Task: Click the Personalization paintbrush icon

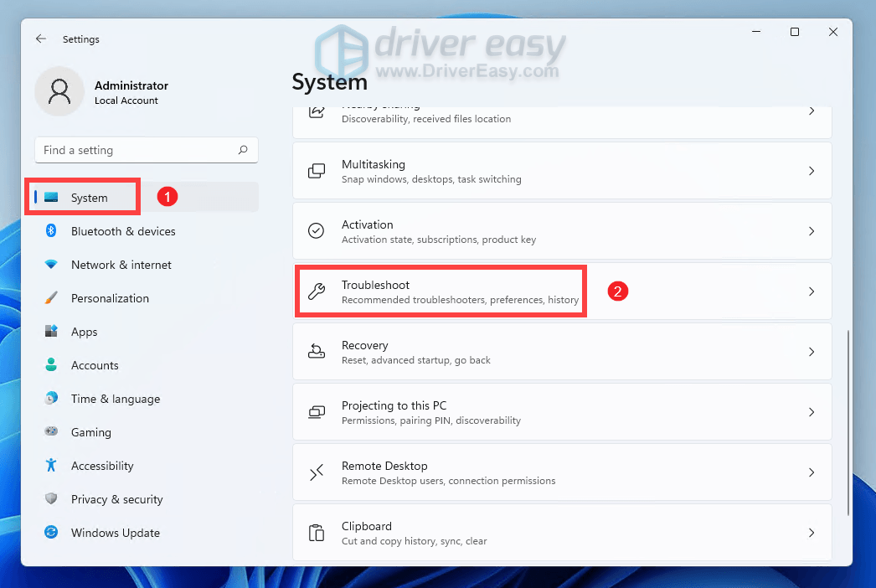Action: (53, 298)
